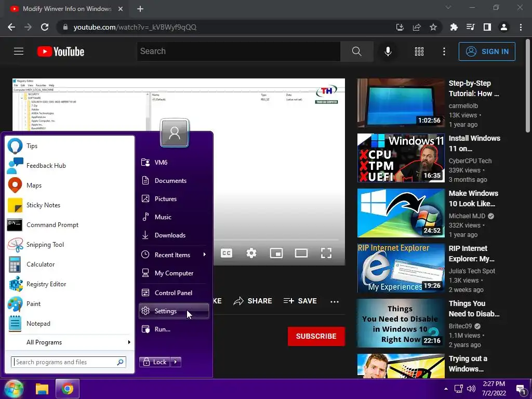Launch Calculator
532x399 pixels.
point(70,264)
